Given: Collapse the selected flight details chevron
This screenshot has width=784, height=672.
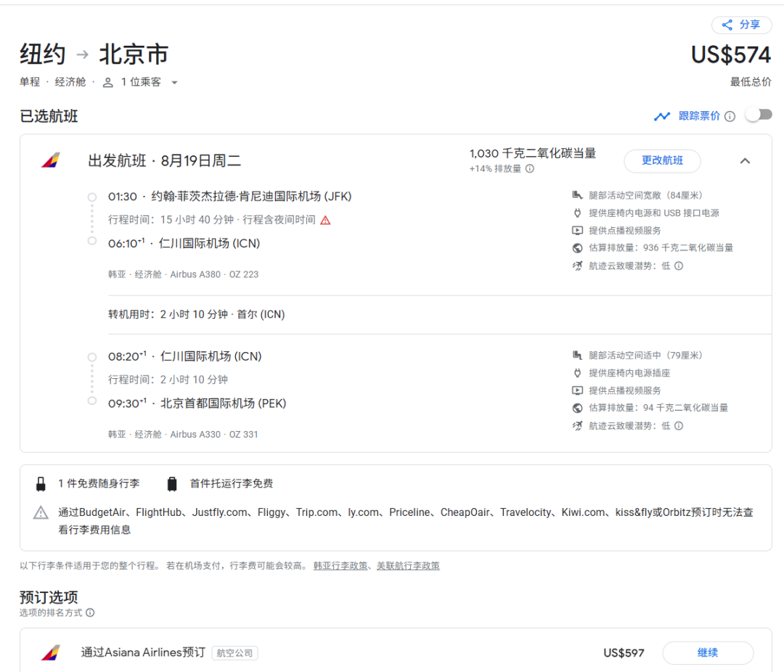Looking at the screenshot, I should tap(745, 161).
